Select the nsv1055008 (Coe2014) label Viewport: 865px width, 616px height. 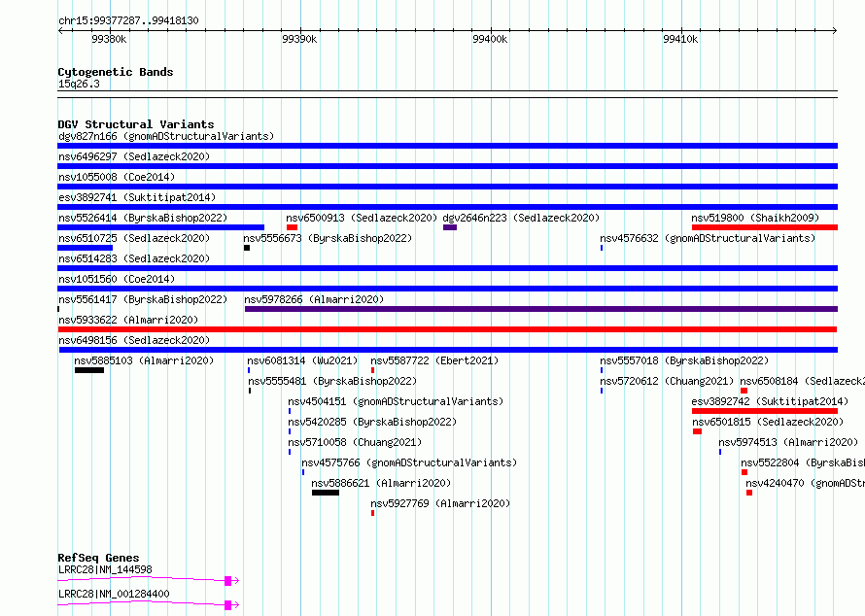click(x=117, y=177)
